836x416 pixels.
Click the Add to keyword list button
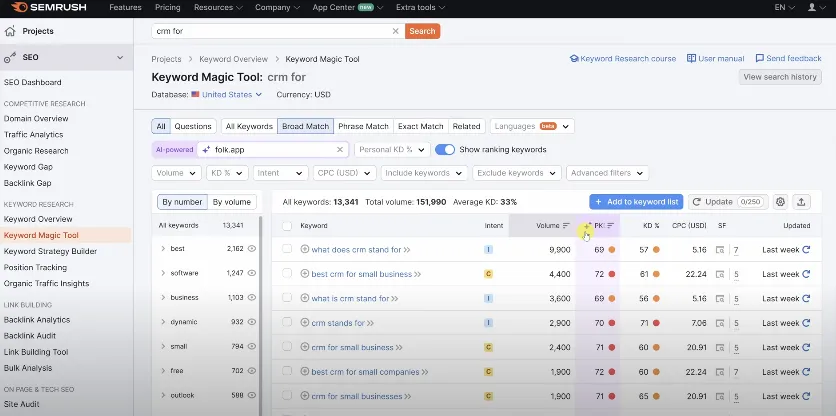tap(635, 202)
